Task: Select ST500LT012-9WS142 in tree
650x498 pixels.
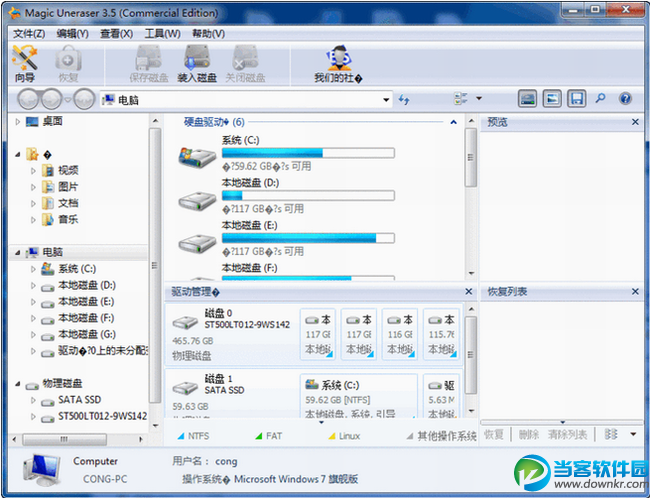Action: (x=94, y=416)
